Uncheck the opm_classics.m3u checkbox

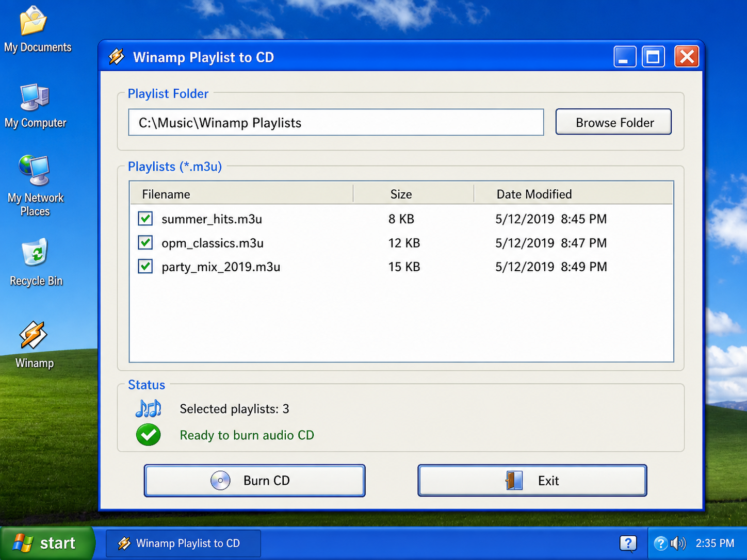point(145,242)
